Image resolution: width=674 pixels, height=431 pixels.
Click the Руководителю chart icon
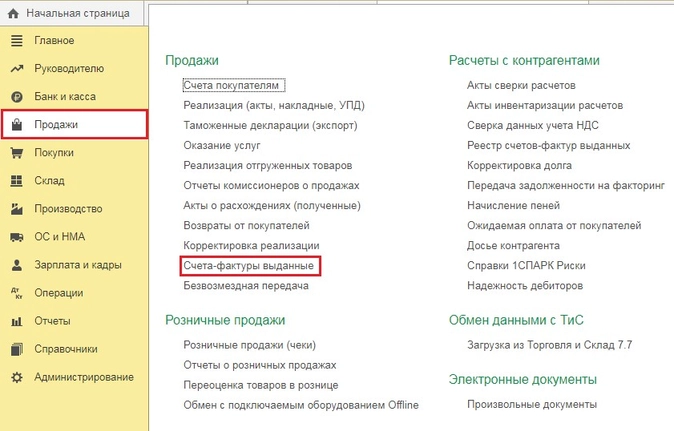click(16, 69)
